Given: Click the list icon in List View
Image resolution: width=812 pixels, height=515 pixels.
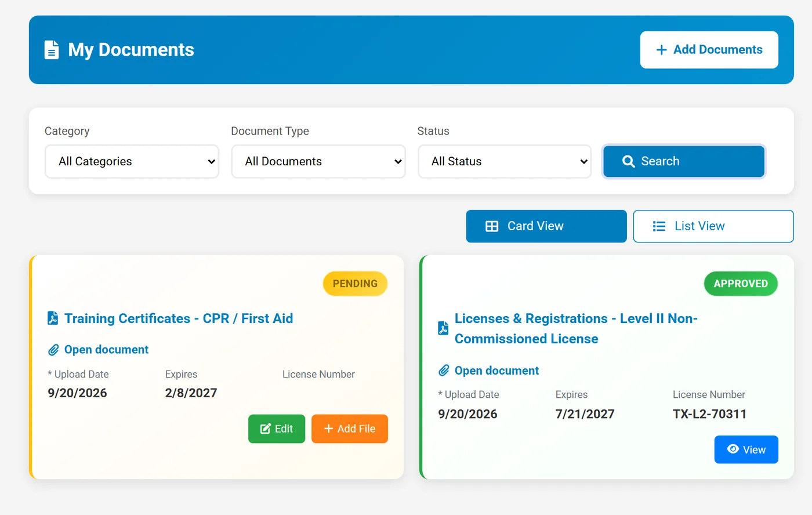Looking at the screenshot, I should point(659,226).
